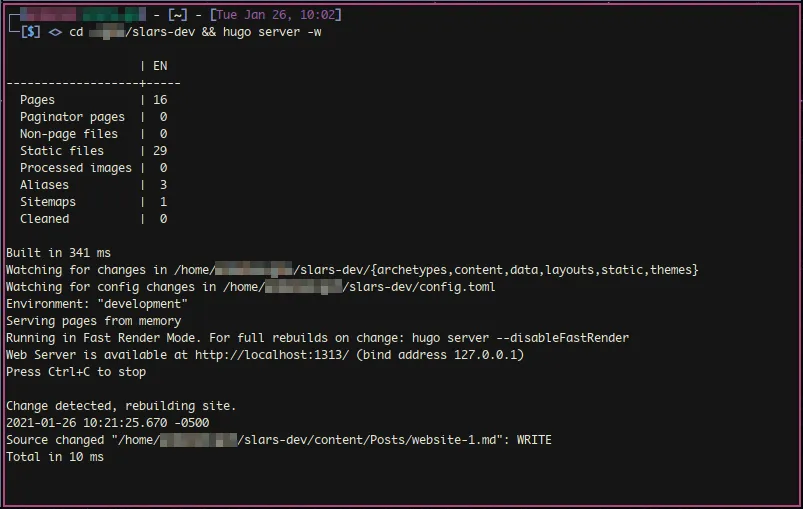
Task: Click the "Press Ctrl+C to stop" line
Action: pos(76,372)
